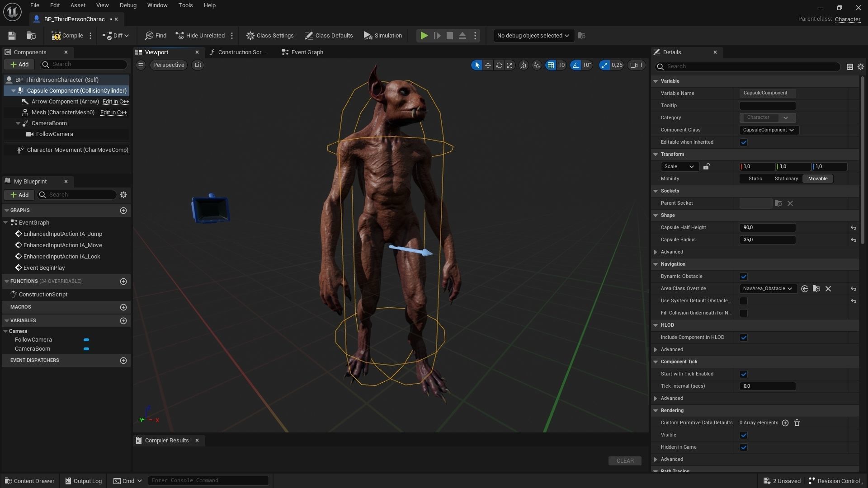868x488 pixels.
Task: Change the Lit shading mode
Action: [198, 65]
